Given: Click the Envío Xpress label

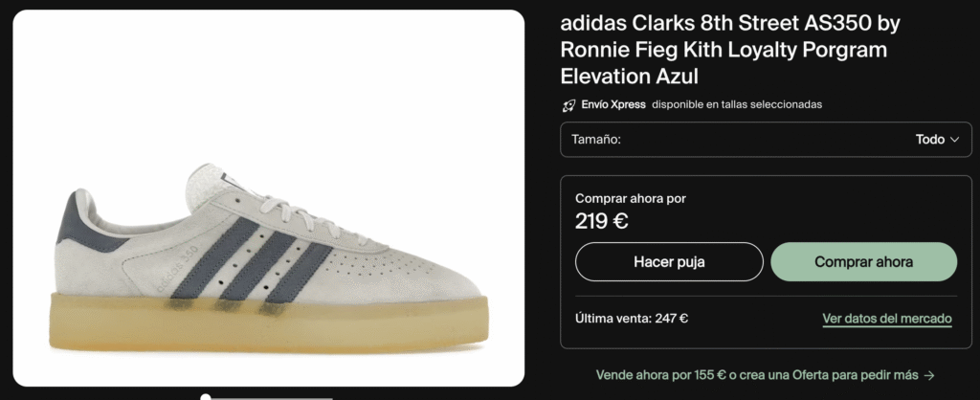Looking at the screenshot, I should (x=613, y=104).
